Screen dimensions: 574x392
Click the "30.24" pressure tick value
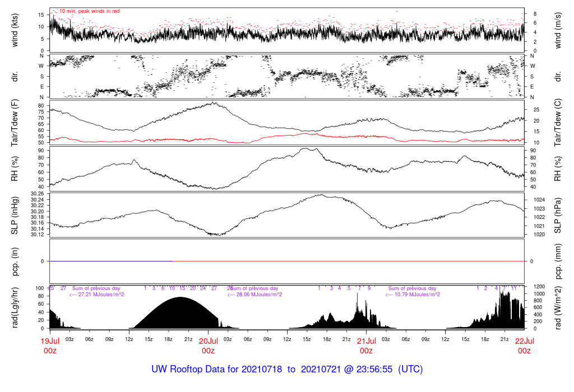tap(38, 200)
